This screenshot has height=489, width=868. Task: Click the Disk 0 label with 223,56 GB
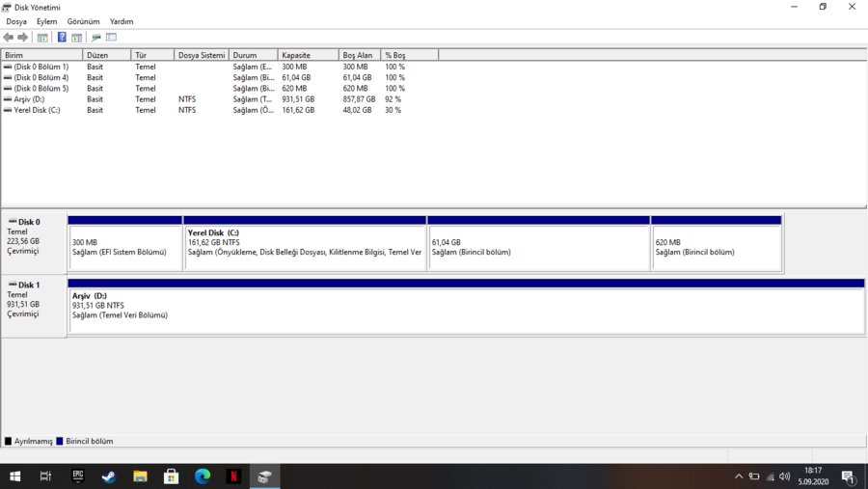[33, 241]
